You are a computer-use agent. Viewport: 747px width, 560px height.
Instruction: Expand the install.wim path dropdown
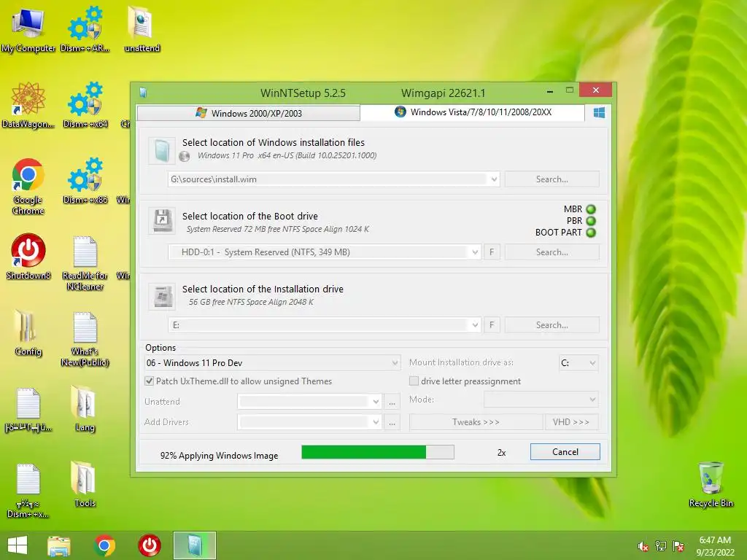(x=494, y=179)
